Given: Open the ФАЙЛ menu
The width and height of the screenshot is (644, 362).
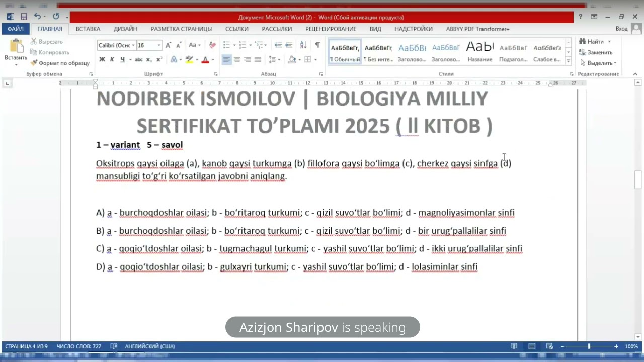Looking at the screenshot, I should (16, 29).
